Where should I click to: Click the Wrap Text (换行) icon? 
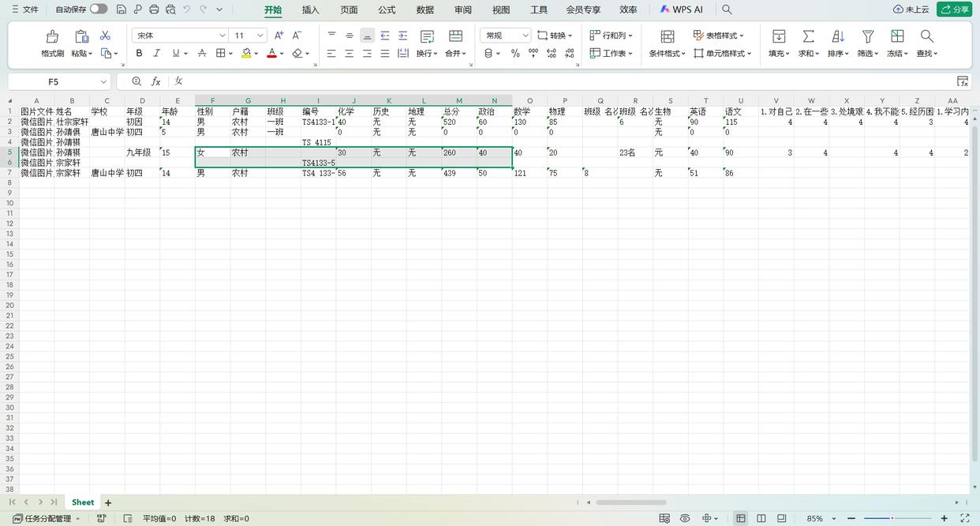(427, 36)
